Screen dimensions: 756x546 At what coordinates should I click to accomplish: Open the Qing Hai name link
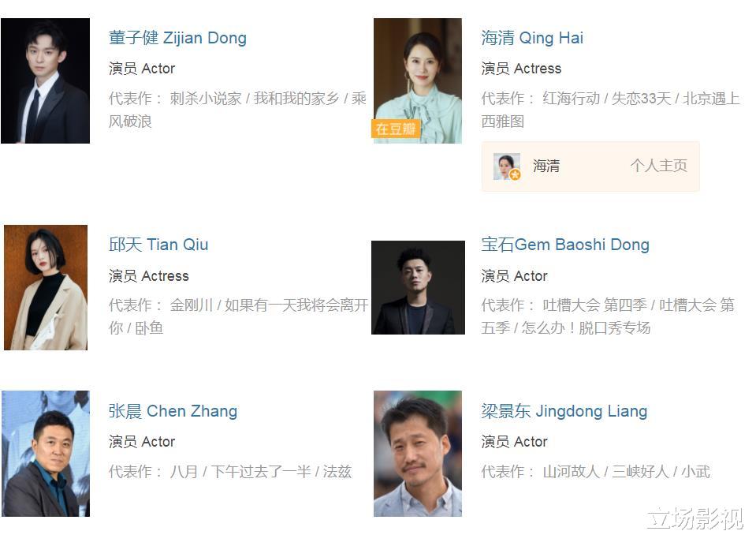532,38
